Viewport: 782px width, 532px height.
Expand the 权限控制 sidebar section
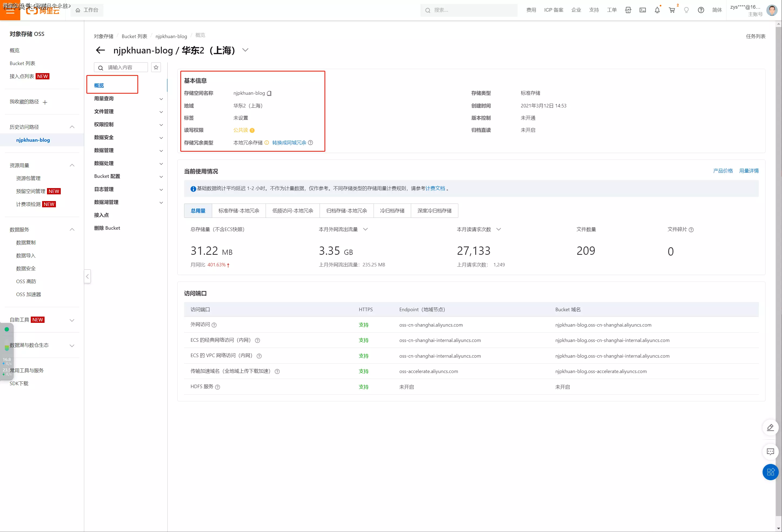point(128,124)
